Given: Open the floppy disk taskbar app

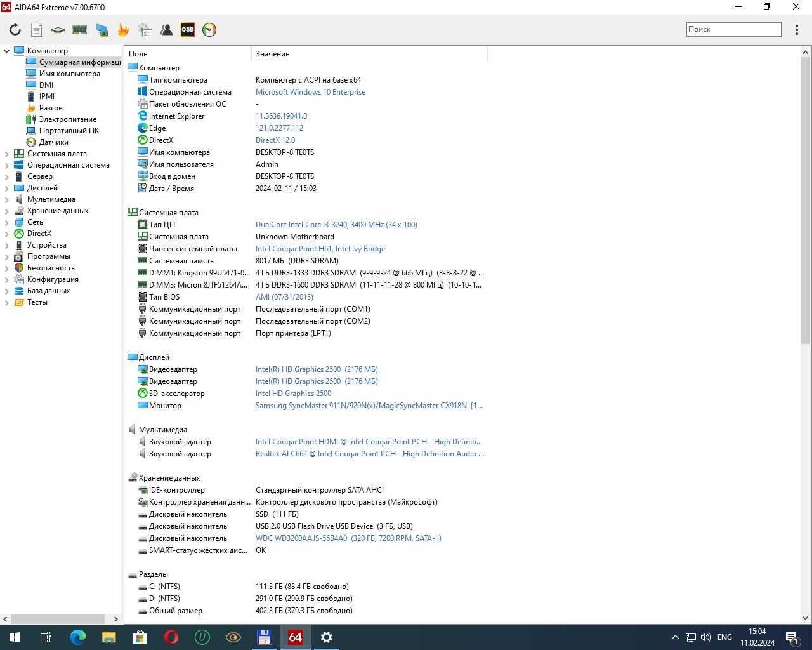Looking at the screenshot, I should tap(265, 637).
